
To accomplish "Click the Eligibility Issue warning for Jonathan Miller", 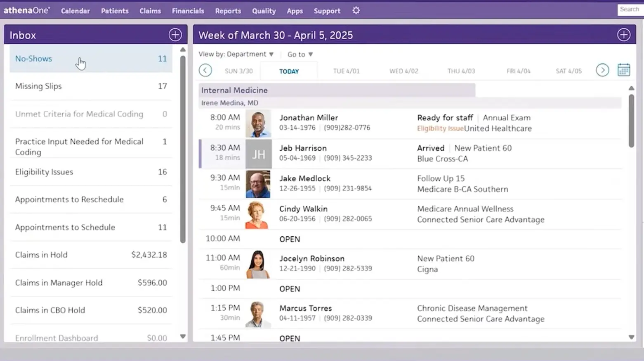I will [440, 128].
